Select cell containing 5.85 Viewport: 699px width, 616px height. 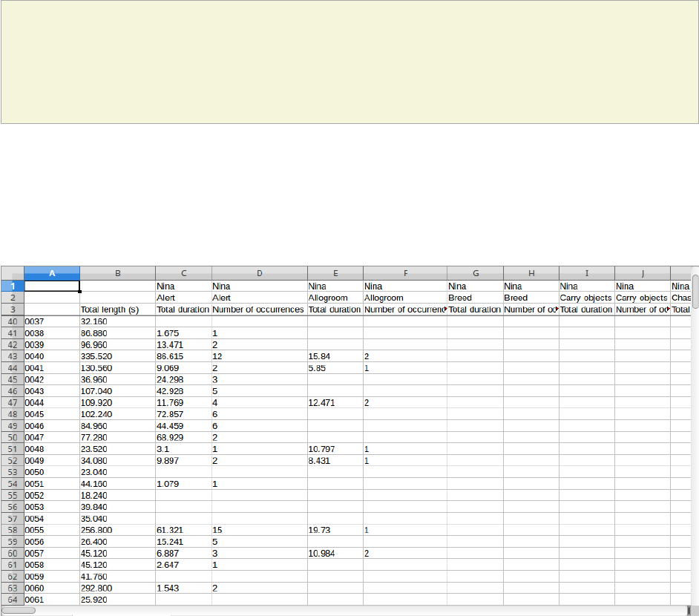tap(335, 367)
